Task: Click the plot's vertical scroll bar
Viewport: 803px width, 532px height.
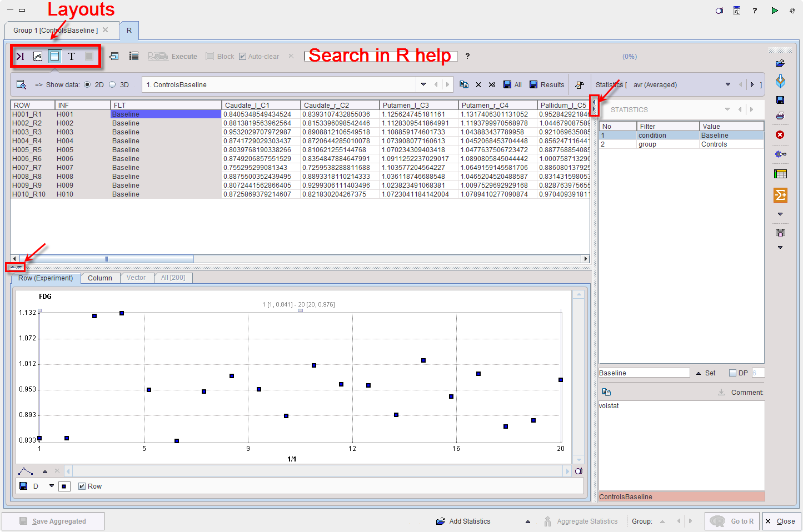Action: [579, 377]
